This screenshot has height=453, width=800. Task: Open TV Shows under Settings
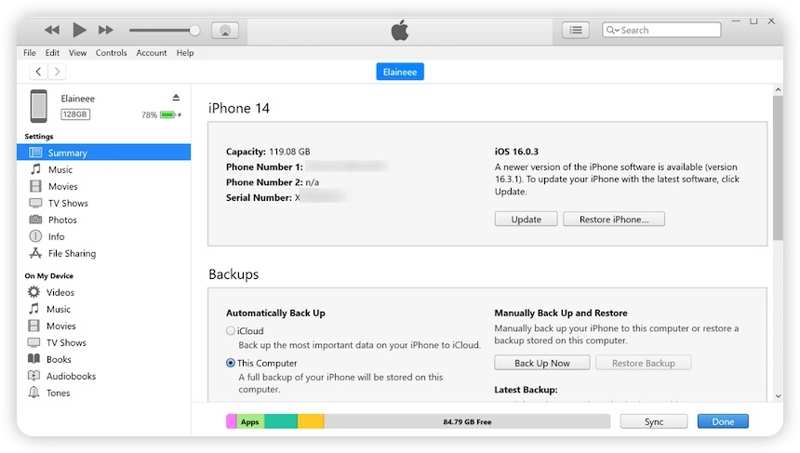click(68, 203)
